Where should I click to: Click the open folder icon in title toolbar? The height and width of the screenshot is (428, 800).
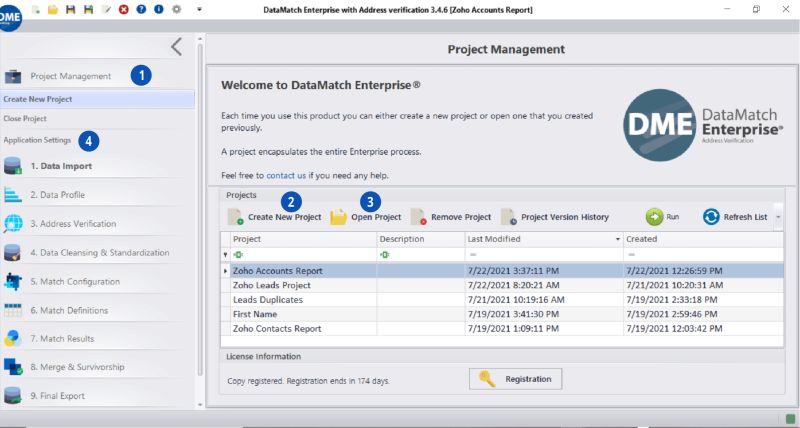[x=53, y=10]
